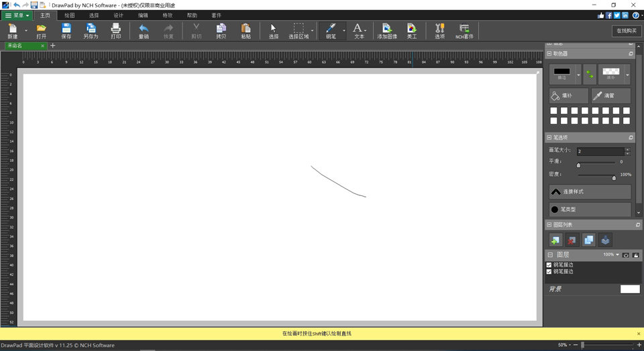The width and height of the screenshot is (644, 351).
Task: Click the blue help question mark icon
Action: tap(636, 15)
